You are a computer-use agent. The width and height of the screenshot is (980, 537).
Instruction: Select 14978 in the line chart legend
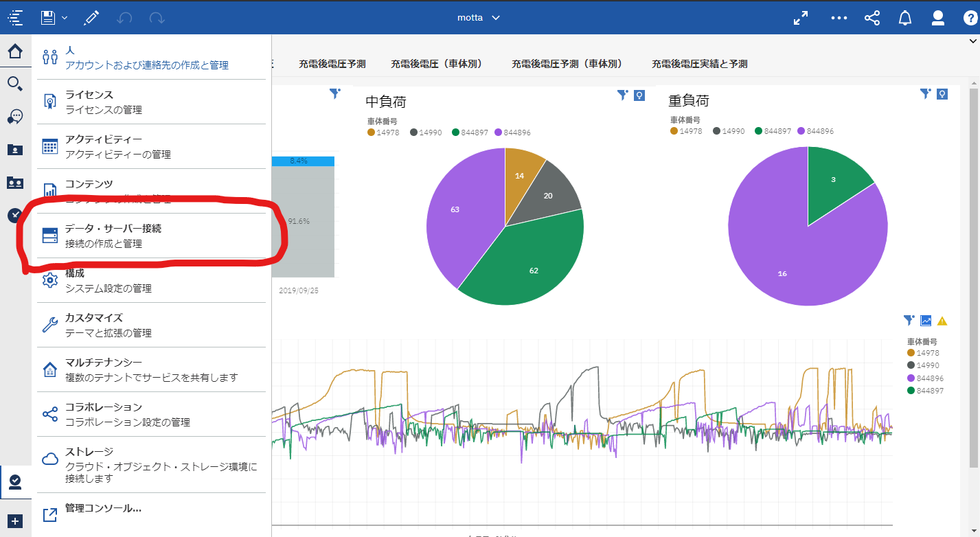tap(923, 353)
